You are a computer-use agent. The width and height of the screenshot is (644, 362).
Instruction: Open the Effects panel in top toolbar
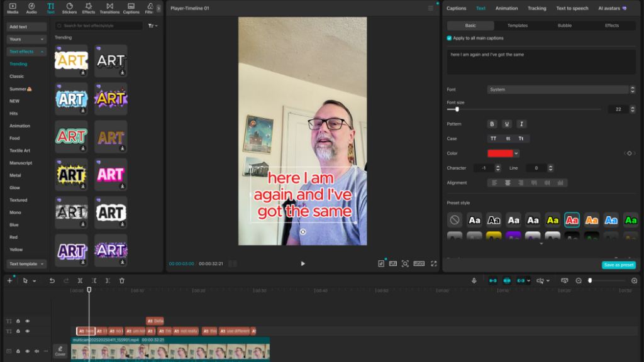(x=88, y=8)
